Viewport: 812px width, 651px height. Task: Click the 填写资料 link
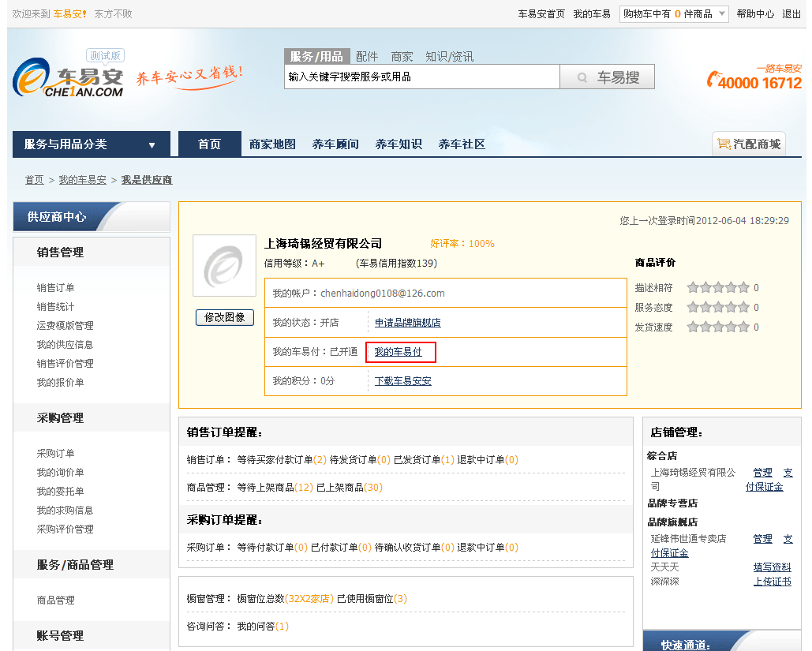(x=772, y=567)
